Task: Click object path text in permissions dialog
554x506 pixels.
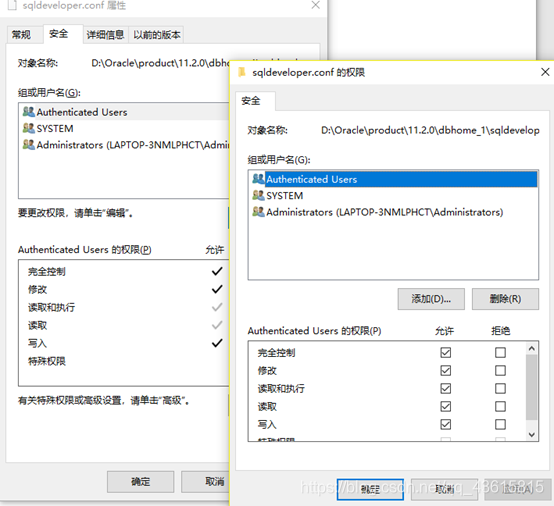Action: pos(430,130)
